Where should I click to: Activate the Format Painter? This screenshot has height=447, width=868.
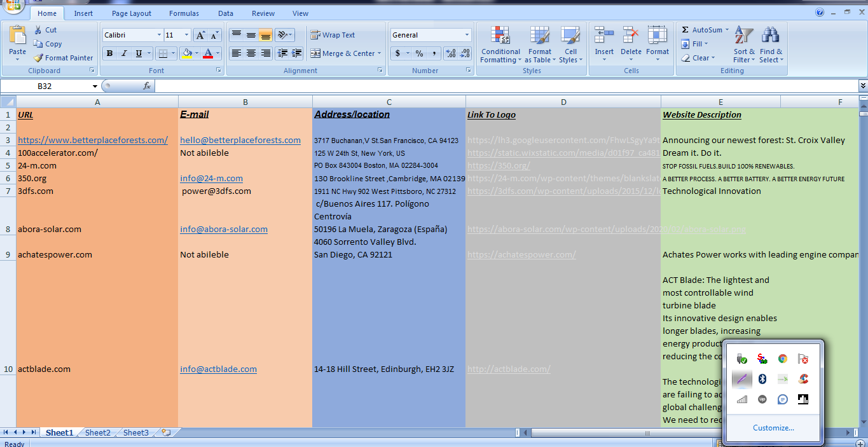pos(63,57)
